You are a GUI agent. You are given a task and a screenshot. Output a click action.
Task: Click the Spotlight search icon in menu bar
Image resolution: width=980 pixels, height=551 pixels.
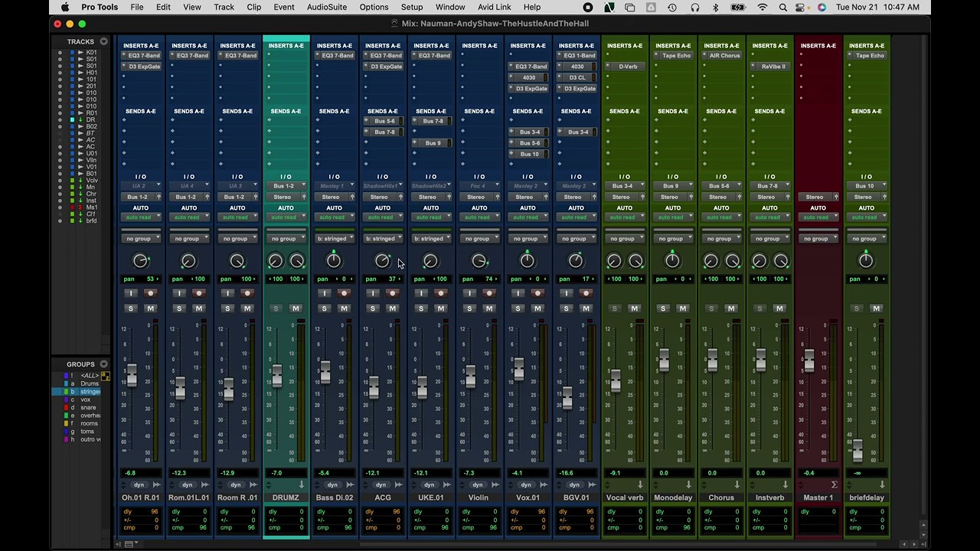[783, 7]
